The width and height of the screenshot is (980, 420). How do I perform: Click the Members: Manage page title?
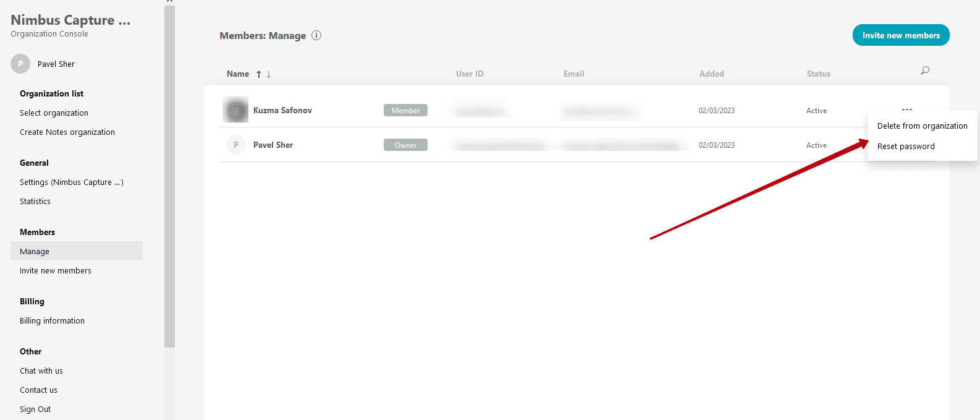(x=263, y=36)
